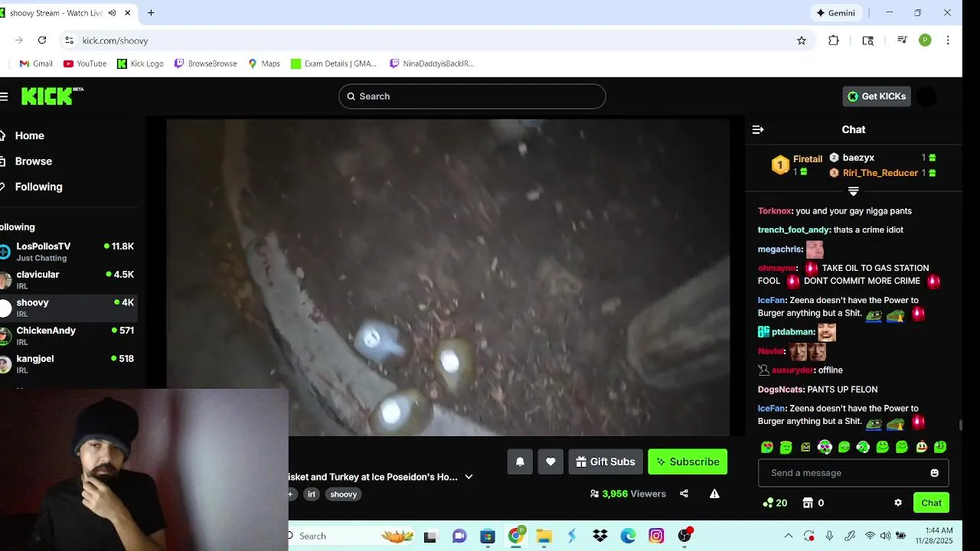Open YouTube bookmark
980x551 pixels.
(x=85, y=64)
